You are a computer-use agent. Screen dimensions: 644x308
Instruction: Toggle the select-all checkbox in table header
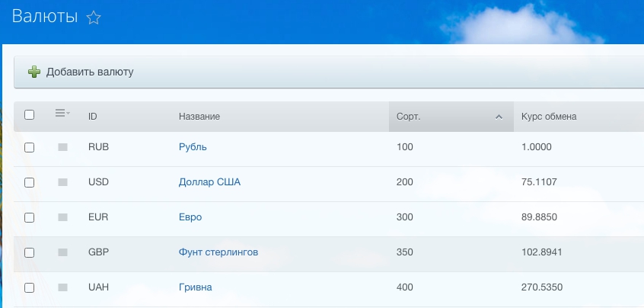pyautogui.click(x=30, y=115)
